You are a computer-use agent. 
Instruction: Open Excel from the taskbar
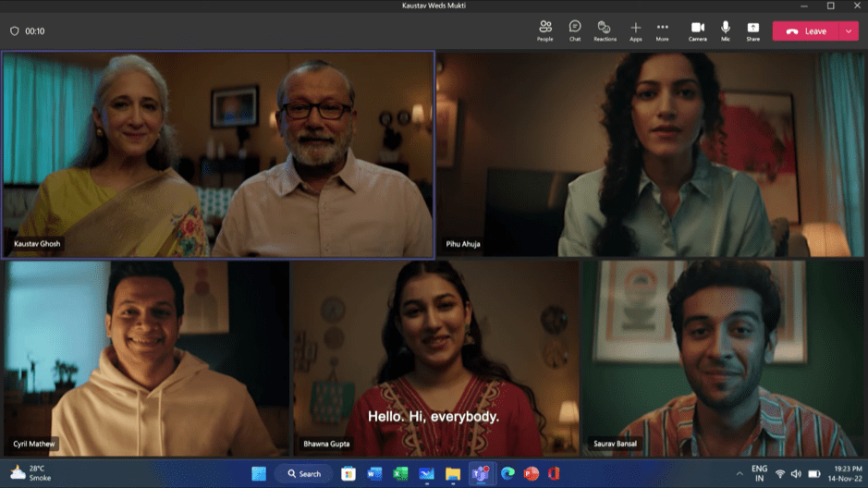tap(400, 473)
